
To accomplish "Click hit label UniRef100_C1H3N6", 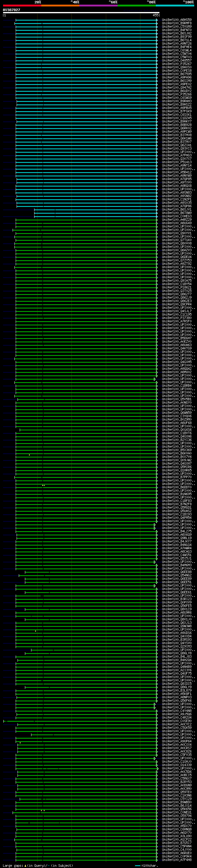I will coord(177,795).
